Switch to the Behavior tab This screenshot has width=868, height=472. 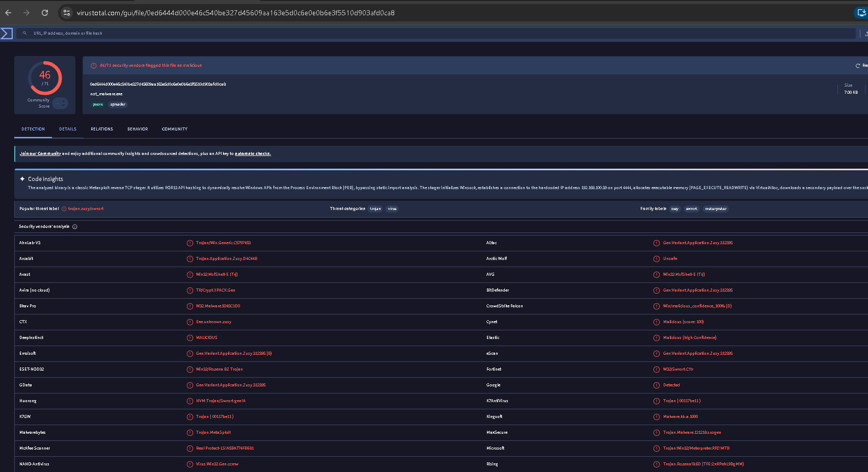click(x=138, y=129)
